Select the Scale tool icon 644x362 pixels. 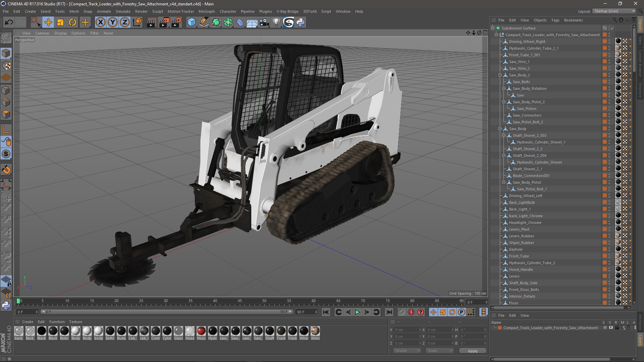point(60,22)
